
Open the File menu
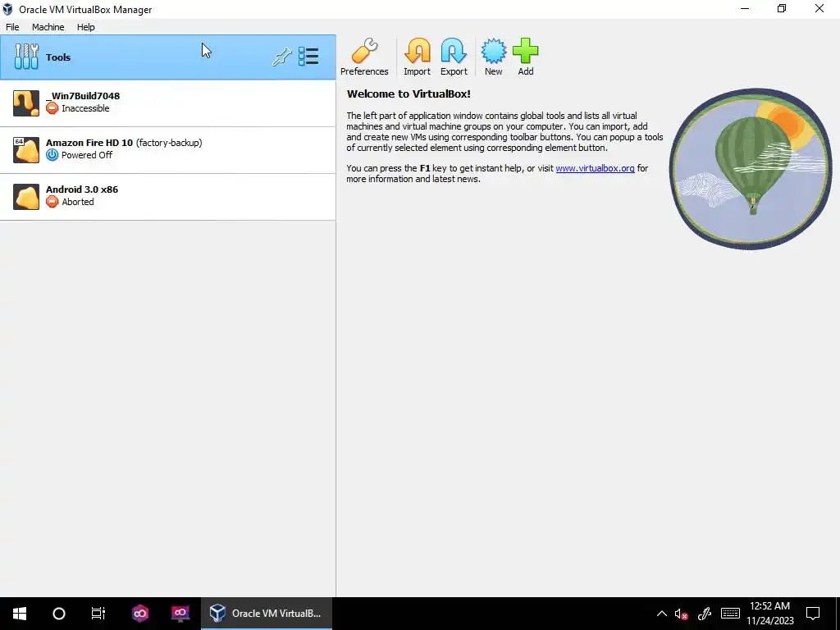(x=12, y=27)
